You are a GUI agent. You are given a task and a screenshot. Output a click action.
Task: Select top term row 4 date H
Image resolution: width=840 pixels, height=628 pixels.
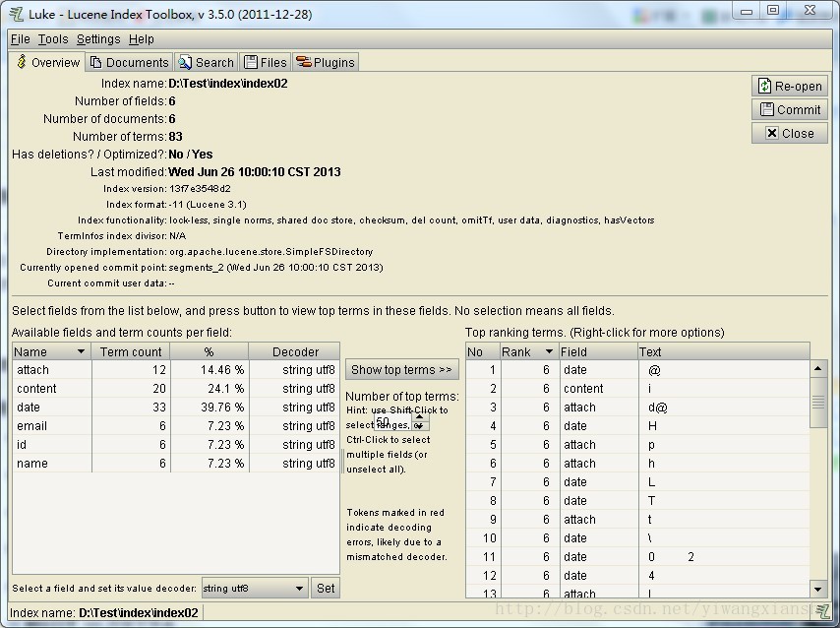[x=637, y=426]
